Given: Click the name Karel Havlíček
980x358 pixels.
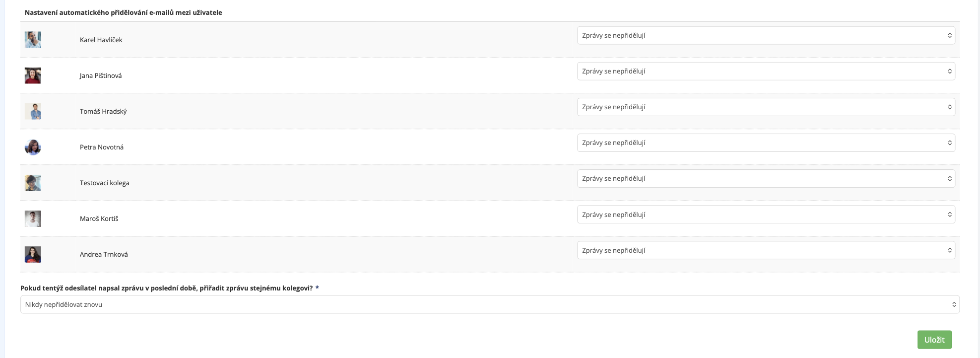Looking at the screenshot, I should click(x=101, y=40).
